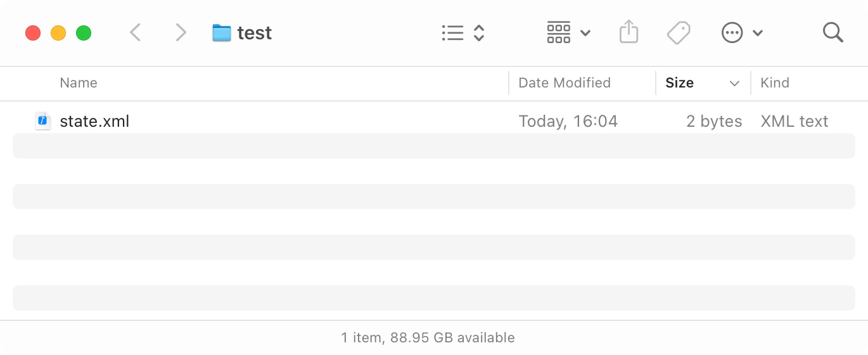Screen dimensions: 868x355
Task: Sort by Date Modified column header
Action: click(x=564, y=83)
